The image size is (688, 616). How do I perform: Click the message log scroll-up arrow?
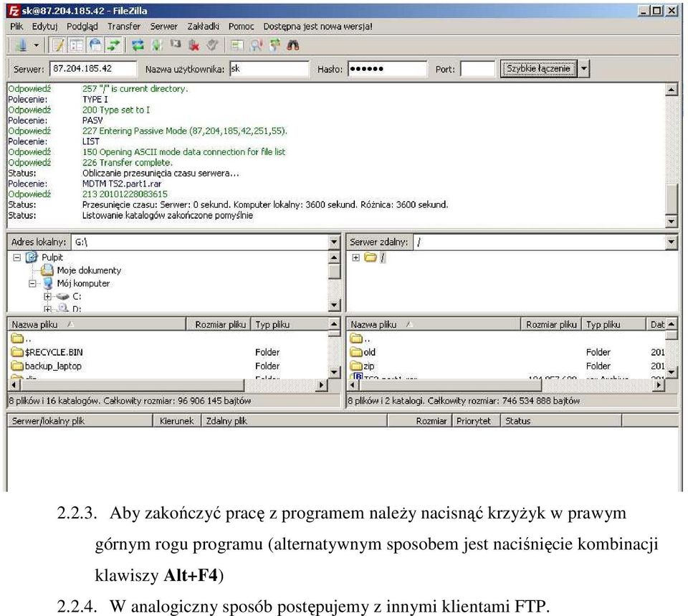(x=672, y=90)
